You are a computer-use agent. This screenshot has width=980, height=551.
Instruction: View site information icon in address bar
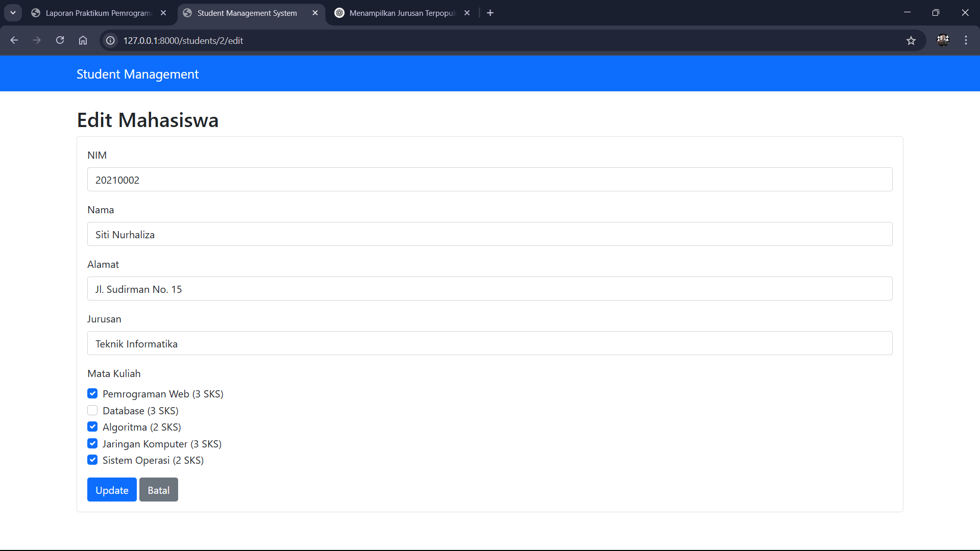pyautogui.click(x=110, y=40)
